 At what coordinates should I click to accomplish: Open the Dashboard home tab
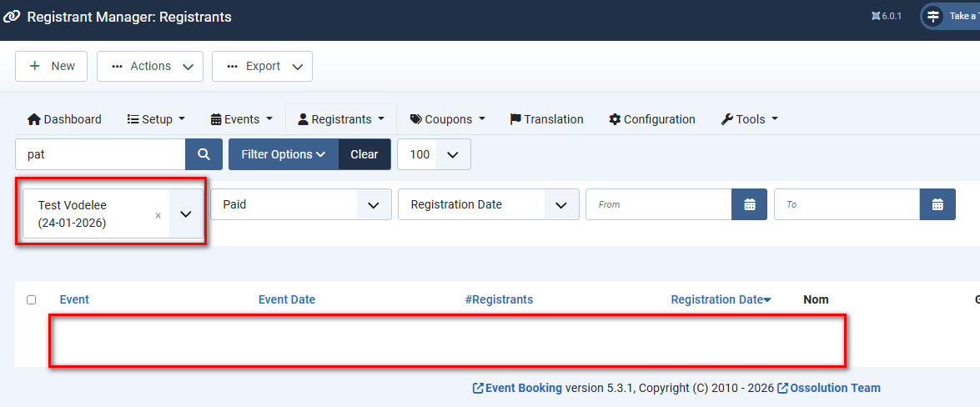(65, 119)
